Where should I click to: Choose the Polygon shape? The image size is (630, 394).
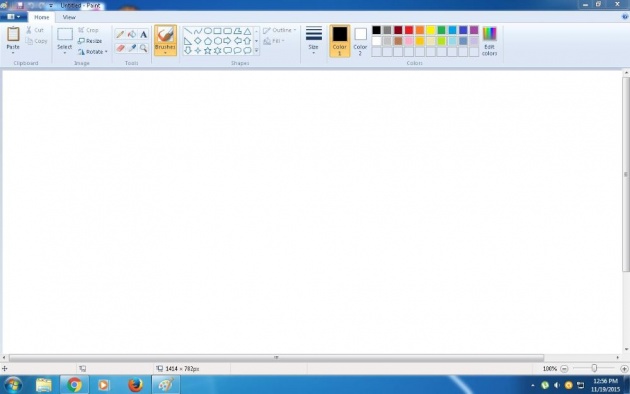point(237,31)
